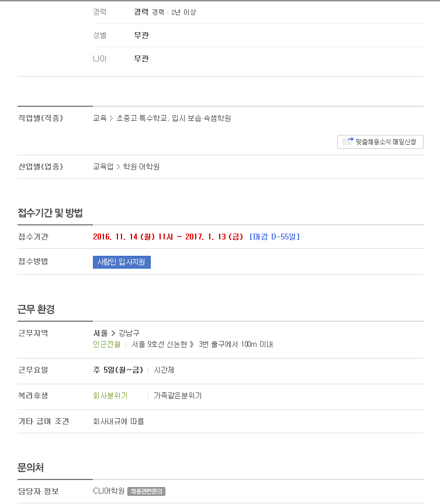Click the arrow between 교육 and 초중고·특수학교
Image resolution: width=440 pixels, height=504 pixels.
click(111, 119)
